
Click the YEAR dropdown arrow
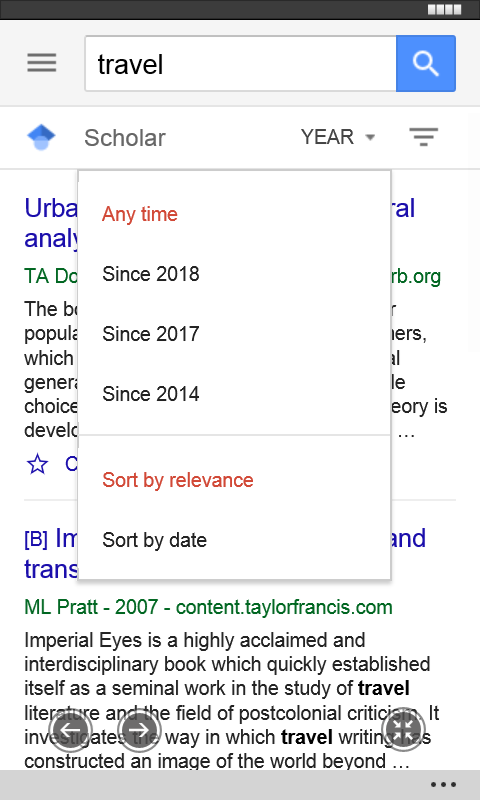pos(371,137)
